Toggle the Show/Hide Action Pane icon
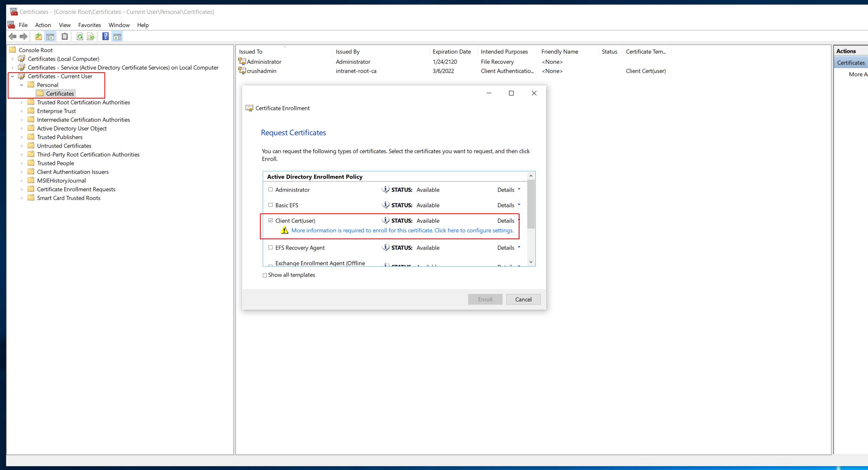868x470 pixels. pos(117,37)
